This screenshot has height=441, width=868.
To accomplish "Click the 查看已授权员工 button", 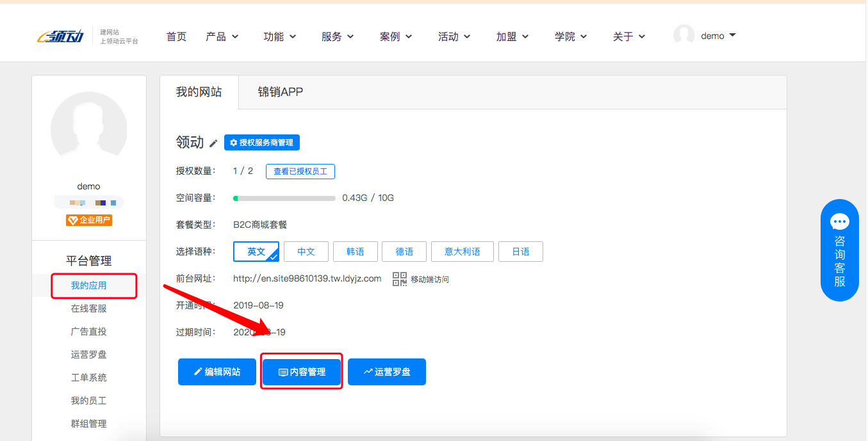I will [x=300, y=171].
